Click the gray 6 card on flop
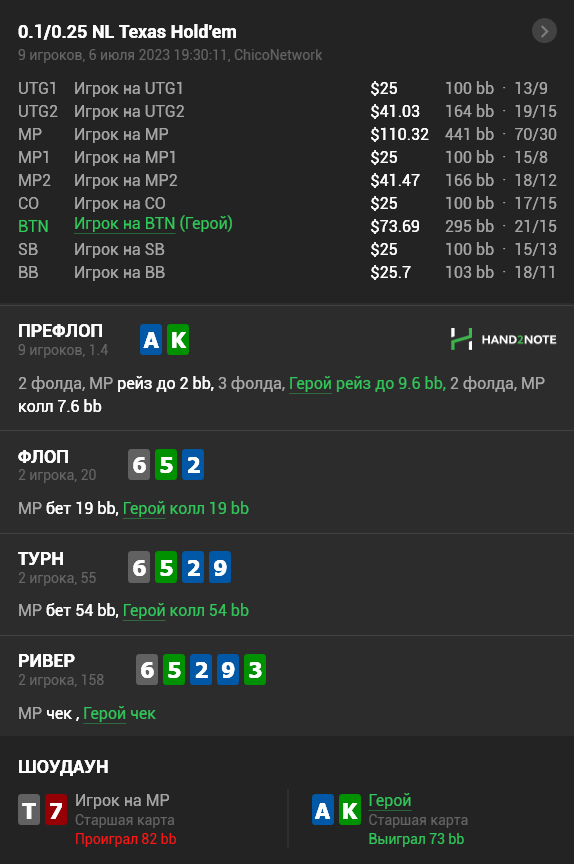Image resolution: width=574 pixels, height=864 pixels. click(139, 465)
